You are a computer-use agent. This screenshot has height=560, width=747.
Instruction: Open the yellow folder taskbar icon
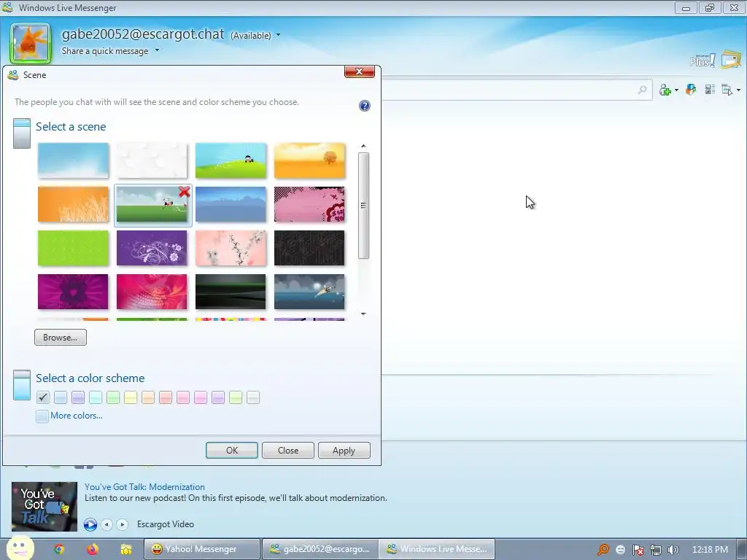point(125,549)
